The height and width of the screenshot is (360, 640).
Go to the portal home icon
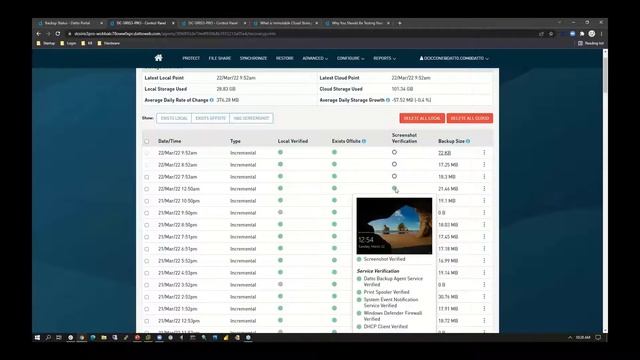(x=158, y=58)
